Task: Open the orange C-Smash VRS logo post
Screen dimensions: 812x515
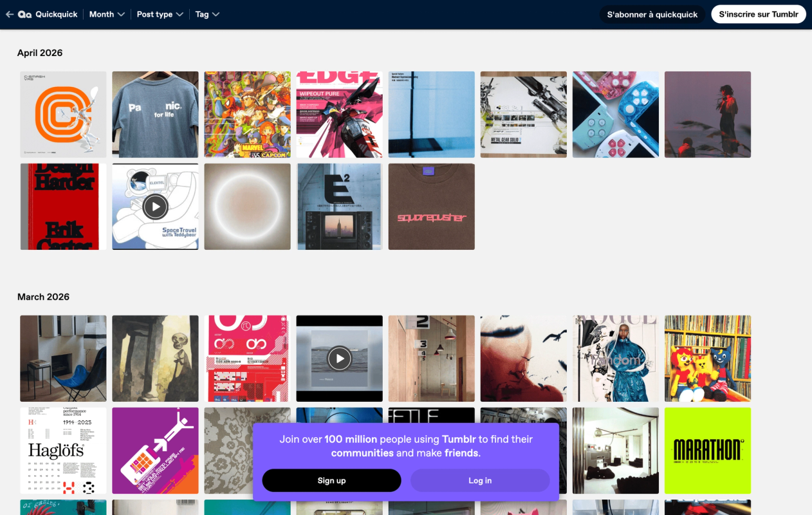Action: click(x=63, y=115)
